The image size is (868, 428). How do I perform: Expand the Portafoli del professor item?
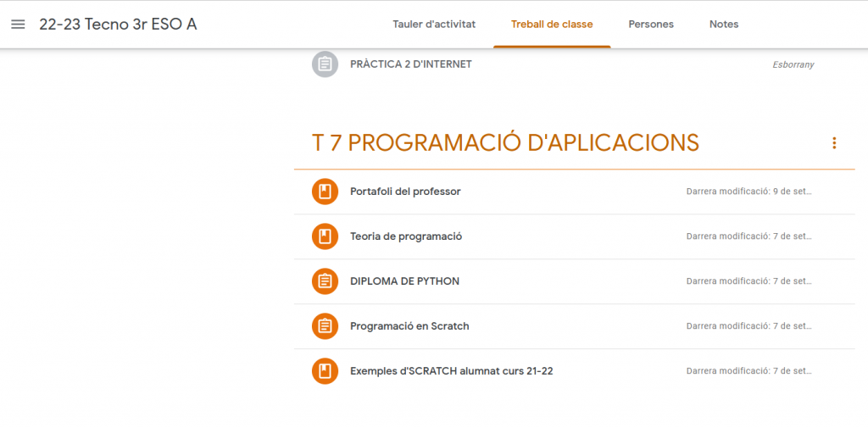(x=405, y=192)
